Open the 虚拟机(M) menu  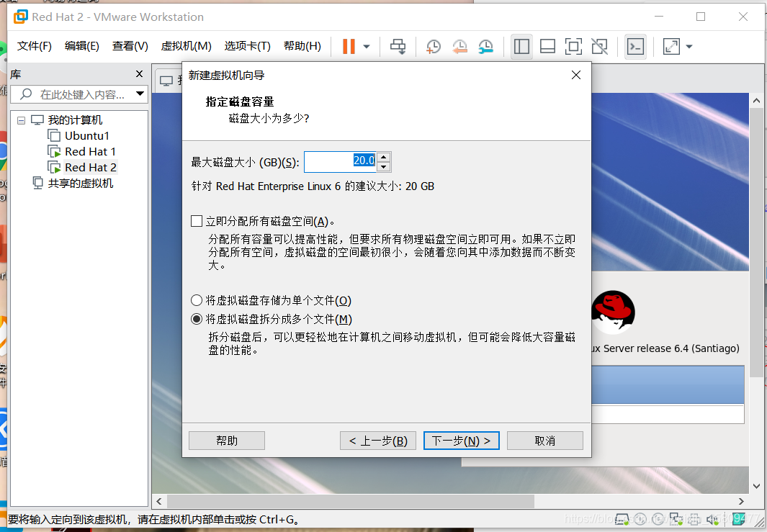coord(186,46)
